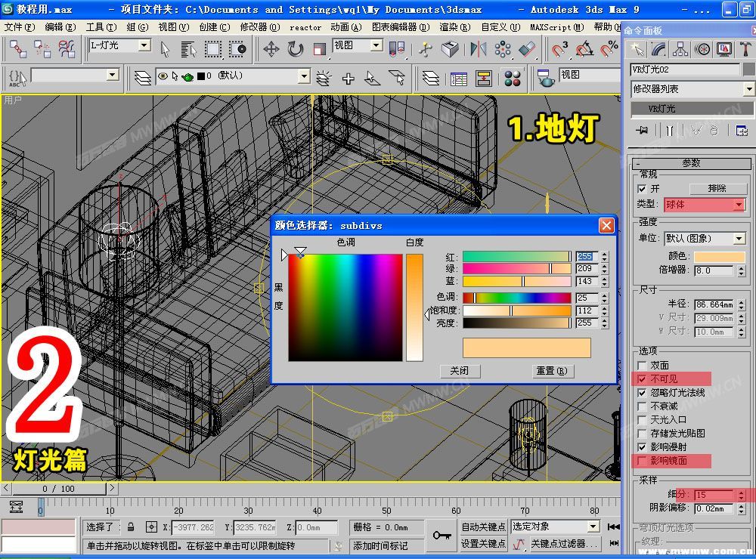Open the Utilities hammer icon tab

tap(745, 49)
